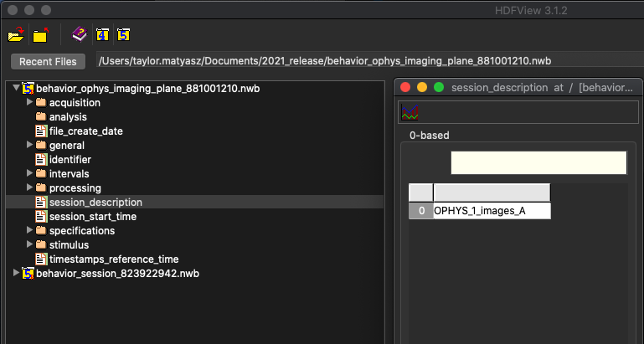Select the session_start_time dataset
Screen dimensions: 644x344
point(93,216)
